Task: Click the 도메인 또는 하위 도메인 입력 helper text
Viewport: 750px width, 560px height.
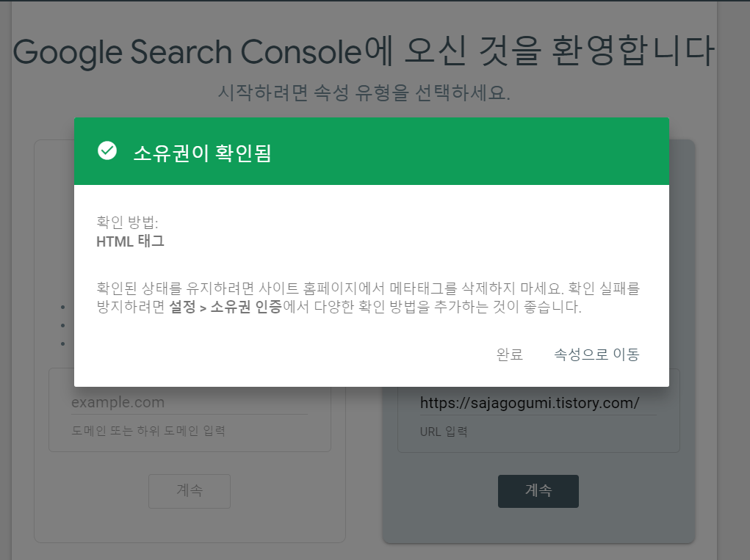Action: (148, 431)
